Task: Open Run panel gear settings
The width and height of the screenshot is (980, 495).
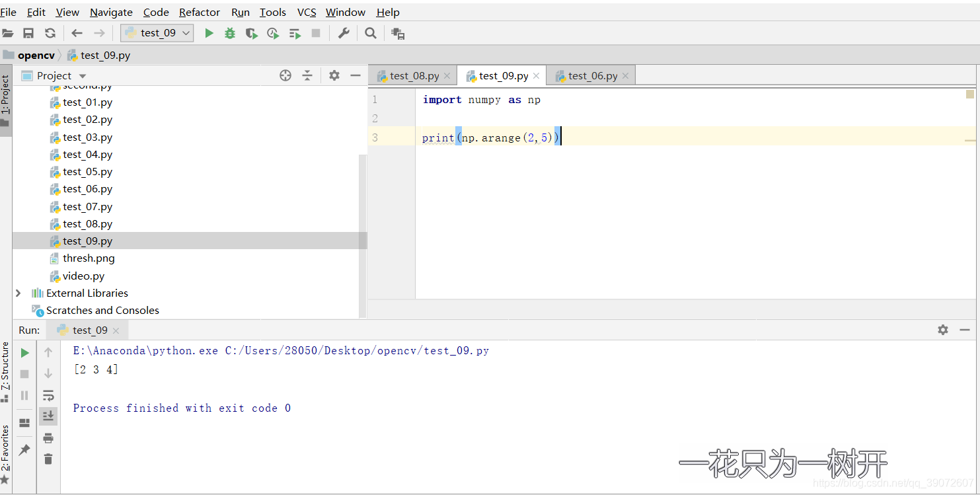Action: (943, 330)
